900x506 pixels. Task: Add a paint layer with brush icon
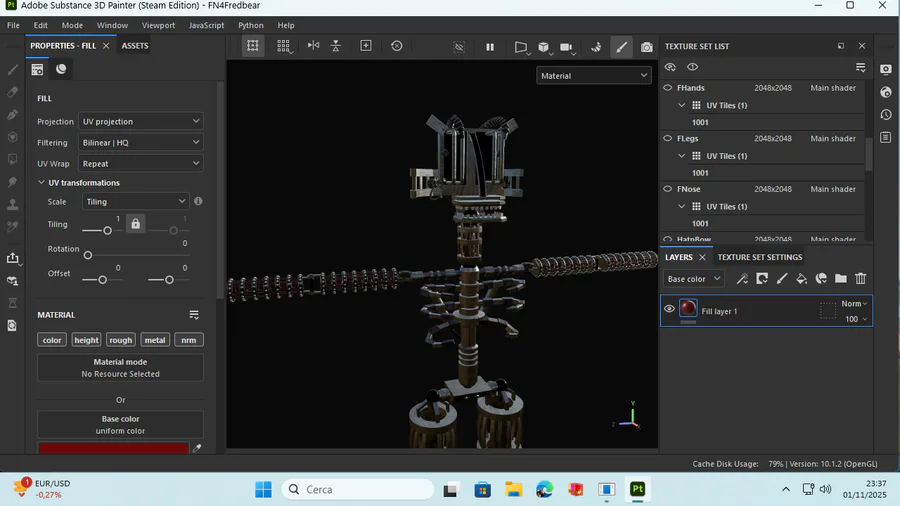click(x=781, y=279)
